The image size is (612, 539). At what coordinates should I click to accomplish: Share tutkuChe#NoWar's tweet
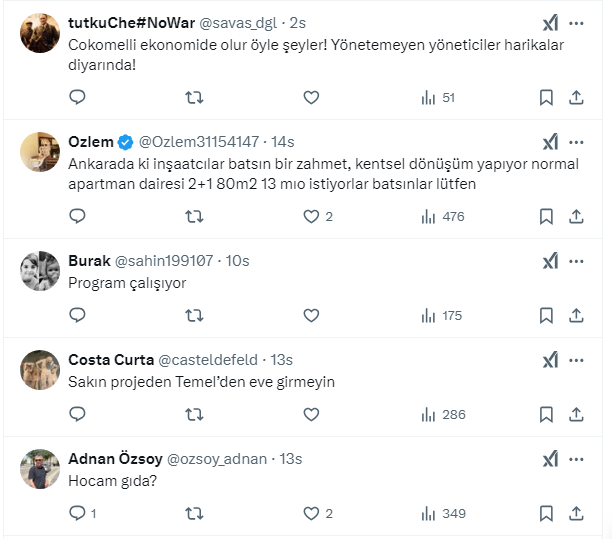click(x=576, y=97)
